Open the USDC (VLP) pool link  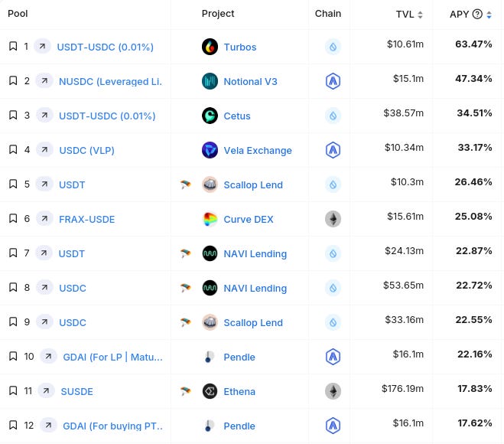click(86, 150)
